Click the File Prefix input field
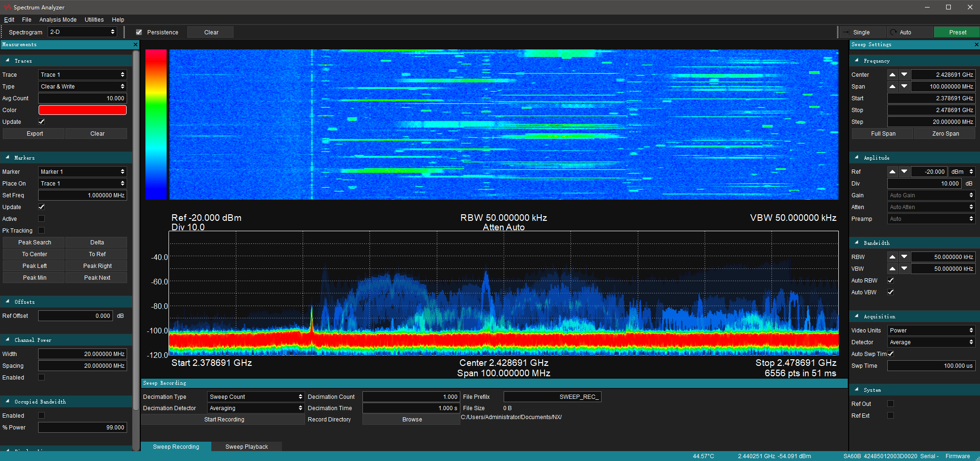 click(552, 397)
